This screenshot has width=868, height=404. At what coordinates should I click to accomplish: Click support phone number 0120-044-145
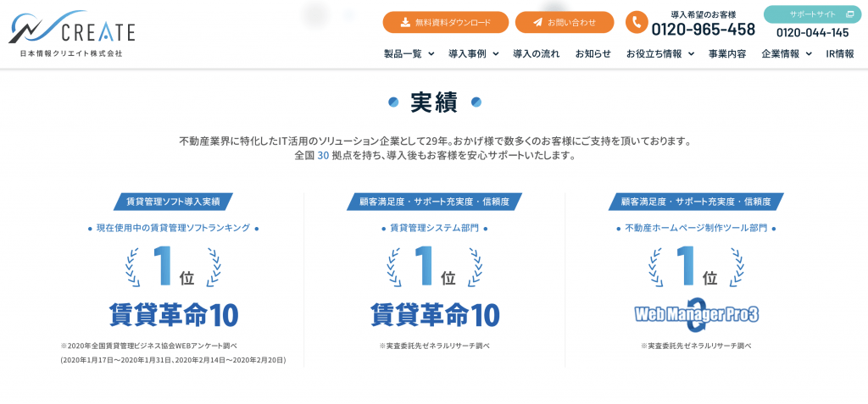[813, 32]
